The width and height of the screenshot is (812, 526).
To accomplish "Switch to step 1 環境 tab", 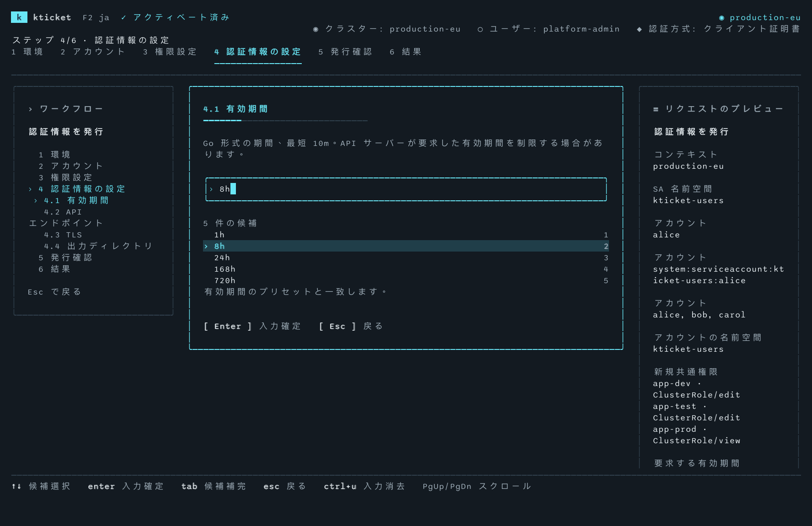I will click(x=27, y=52).
